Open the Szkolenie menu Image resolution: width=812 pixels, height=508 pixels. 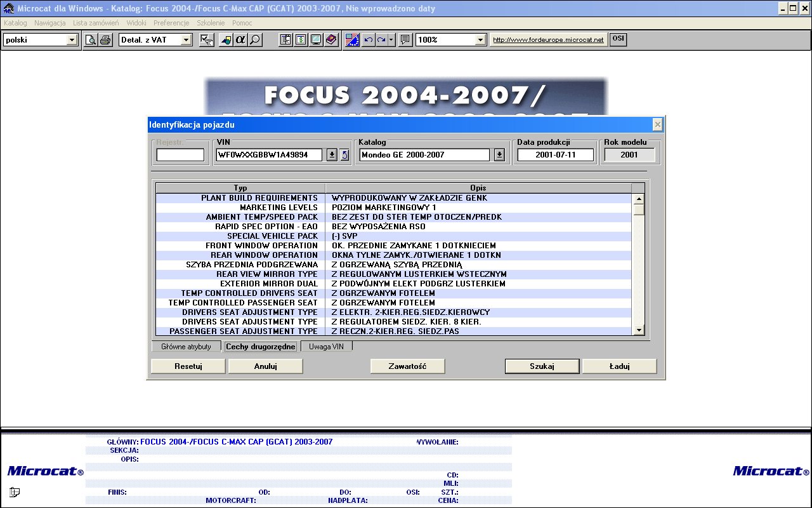pos(211,23)
